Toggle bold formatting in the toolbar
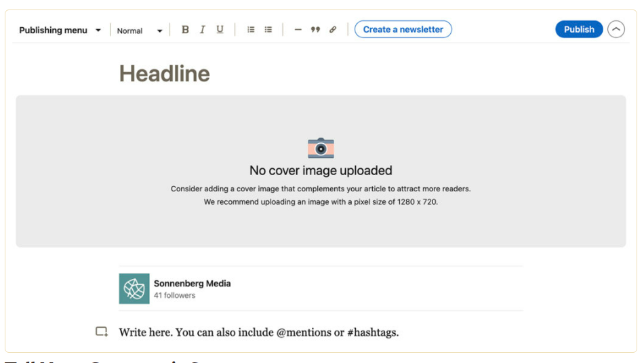The image size is (644, 363). tap(185, 30)
